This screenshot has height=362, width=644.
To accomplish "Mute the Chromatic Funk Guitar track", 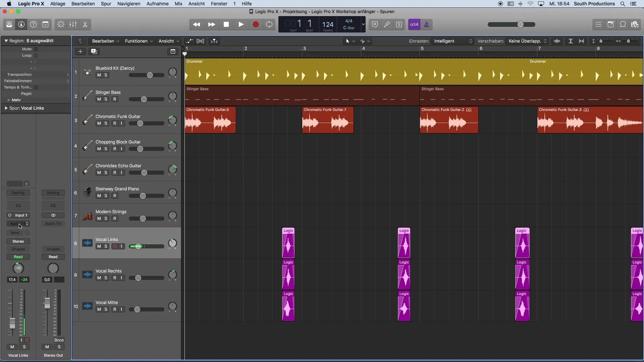I will pyautogui.click(x=99, y=123).
